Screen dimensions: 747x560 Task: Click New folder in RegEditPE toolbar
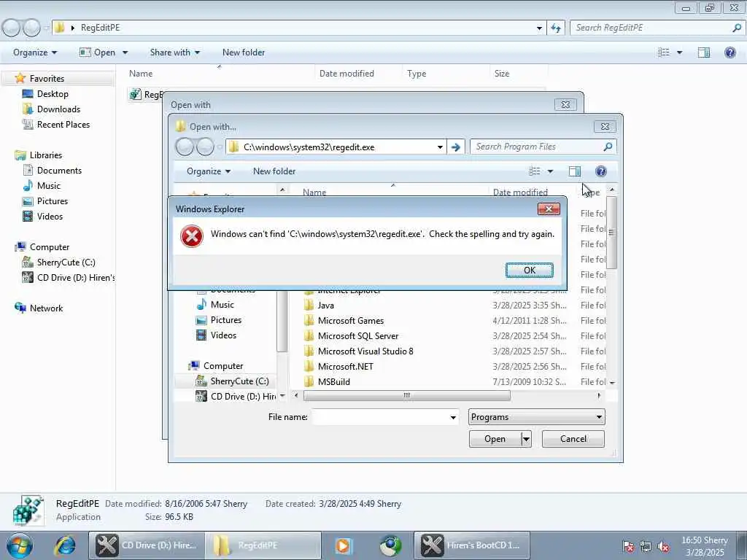pos(244,52)
